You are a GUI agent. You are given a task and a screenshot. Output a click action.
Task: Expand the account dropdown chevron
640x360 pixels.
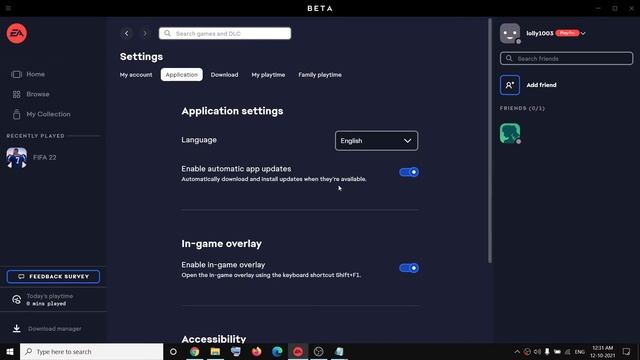(583, 33)
